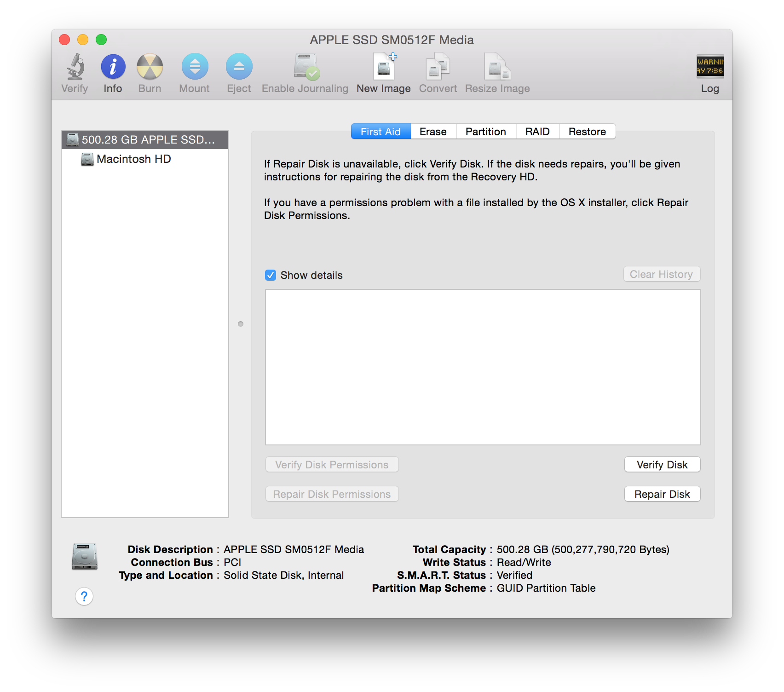Screen dimensions: 784x692
Task: Click the 'GUID Partition Table' value text
Action: tap(546, 588)
